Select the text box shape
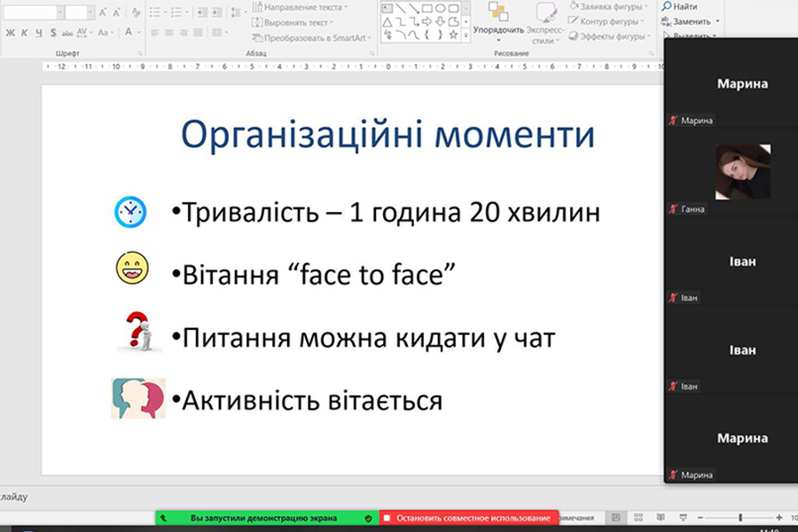Viewport: 798px width, 532px height. tap(387, 9)
